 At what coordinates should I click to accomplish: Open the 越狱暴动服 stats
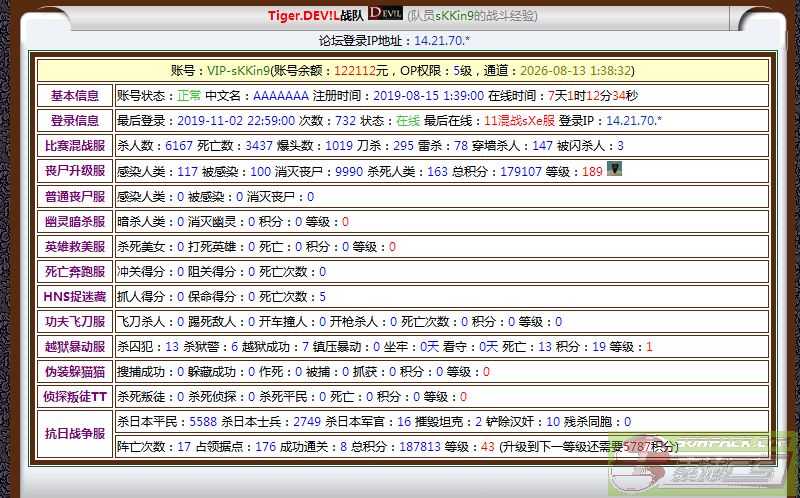(x=75, y=347)
